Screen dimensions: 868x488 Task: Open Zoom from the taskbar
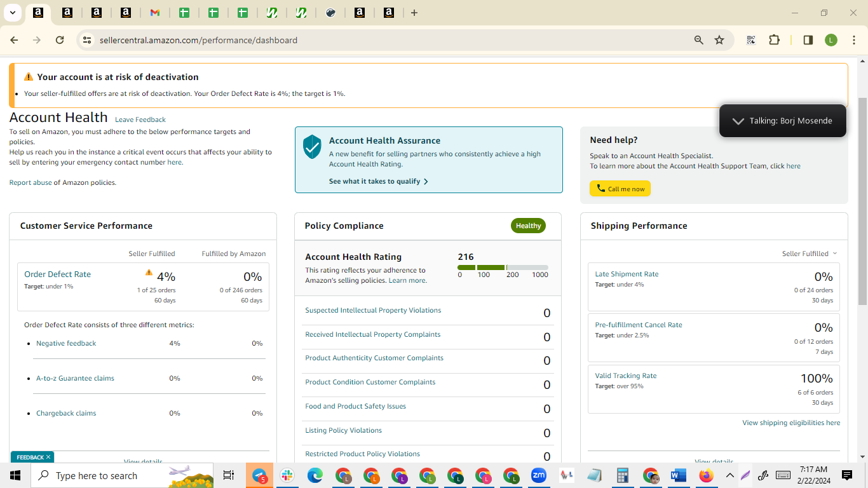pos(539,475)
